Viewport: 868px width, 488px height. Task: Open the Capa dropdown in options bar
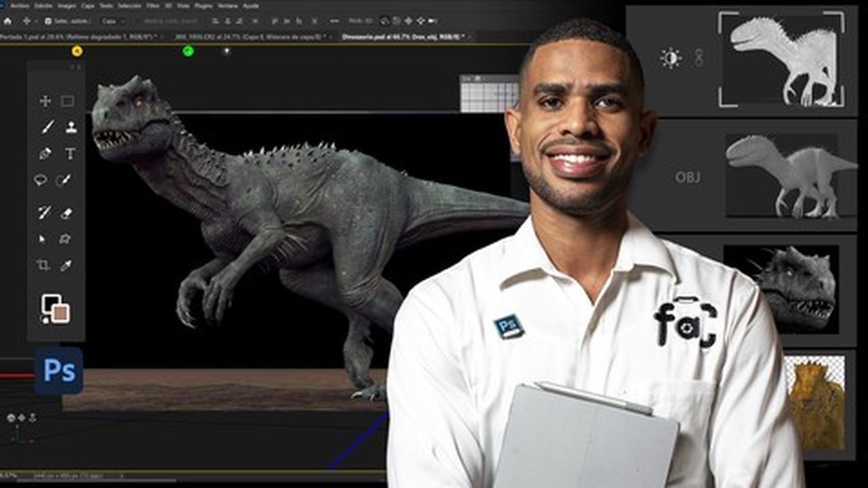(x=111, y=21)
